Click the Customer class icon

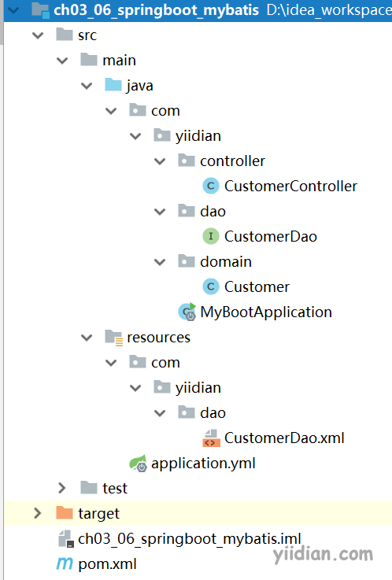[211, 286]
